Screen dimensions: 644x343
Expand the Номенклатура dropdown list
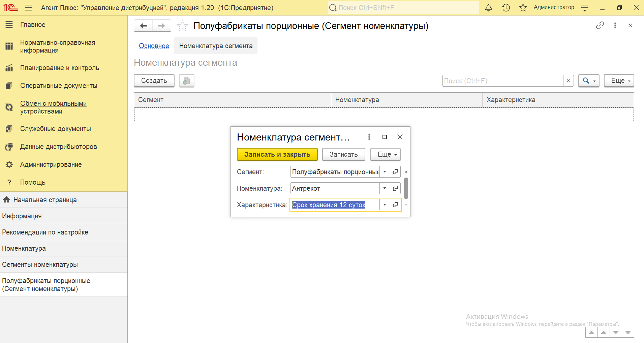385,188
